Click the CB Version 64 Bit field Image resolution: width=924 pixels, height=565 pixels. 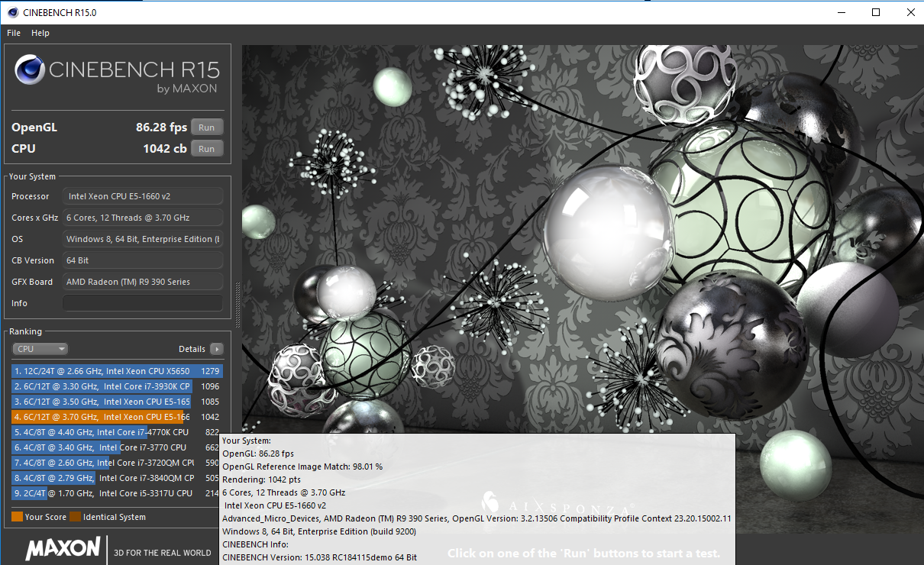(143, 260)
